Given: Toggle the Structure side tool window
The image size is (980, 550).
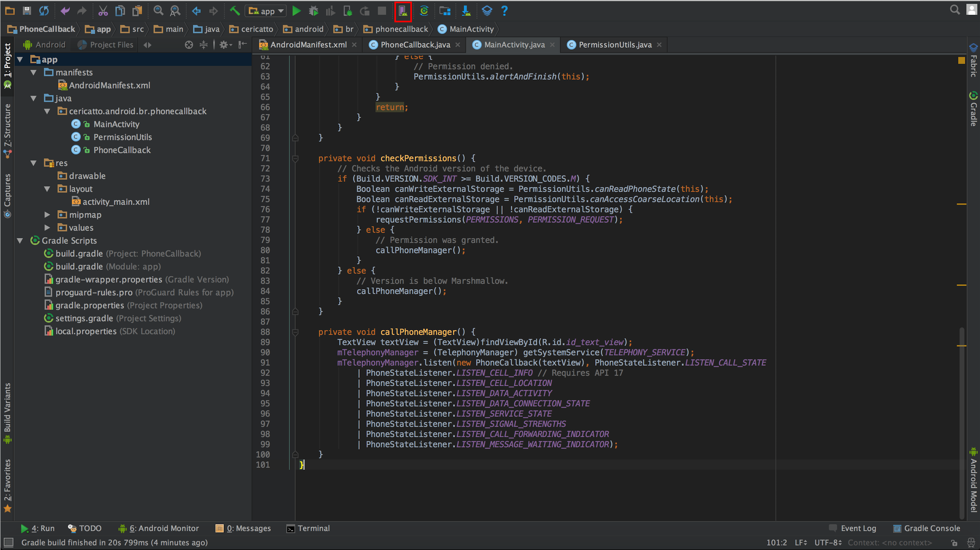Looking at the screenshot, I should (7, 131).
